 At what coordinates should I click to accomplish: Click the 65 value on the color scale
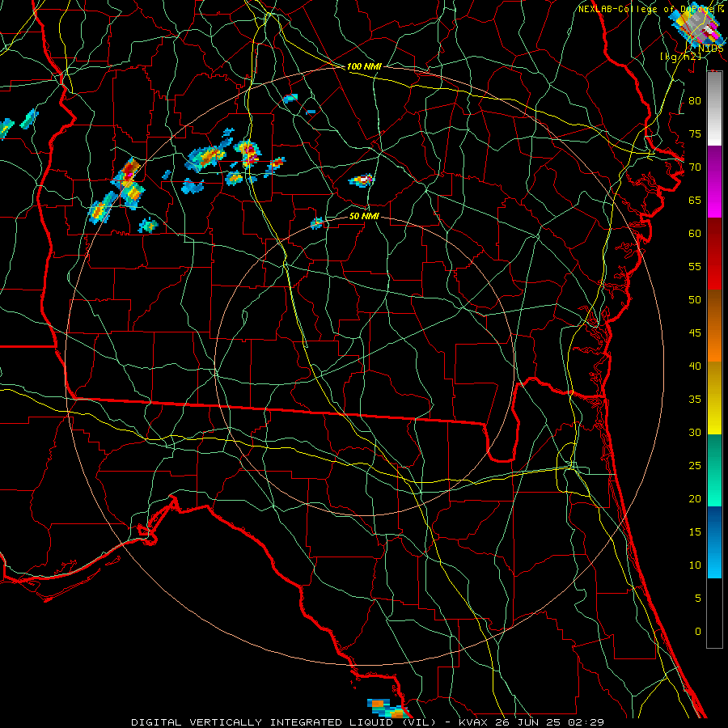[x=695, y=200]
